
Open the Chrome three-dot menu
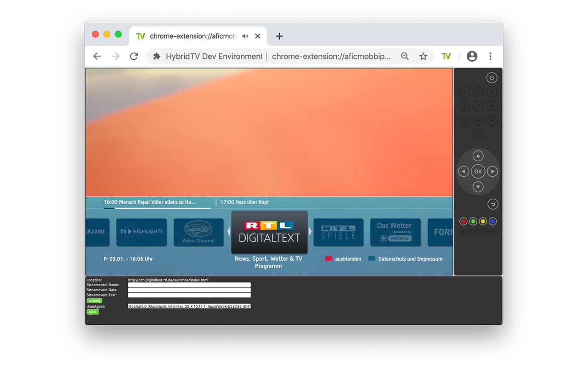pyautogui.click(x=490, y=56)
